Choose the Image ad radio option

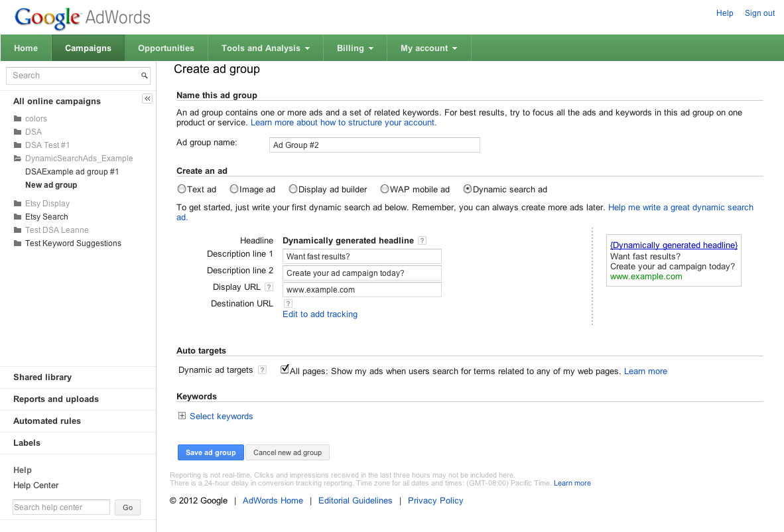[x=233, y=189]
